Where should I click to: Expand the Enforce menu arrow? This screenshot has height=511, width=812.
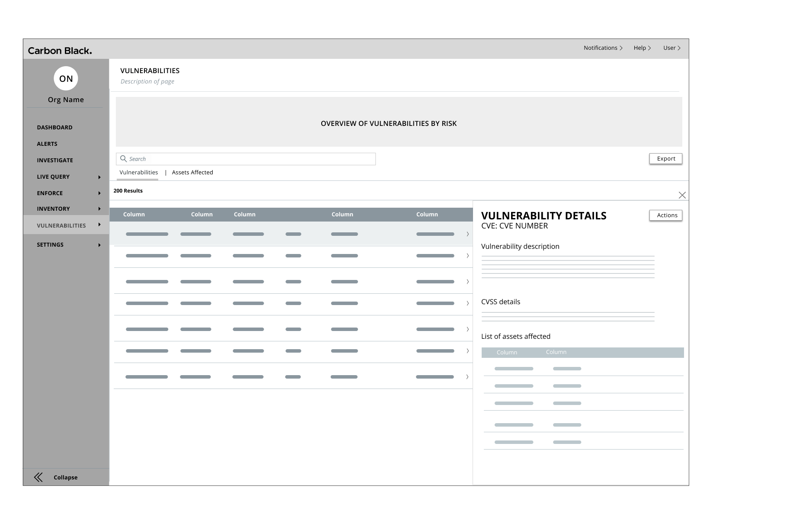[x=99, y=193]
